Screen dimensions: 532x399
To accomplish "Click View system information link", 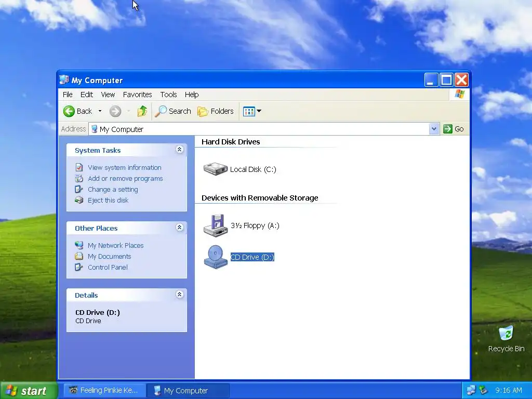I will tap(125, 168).
